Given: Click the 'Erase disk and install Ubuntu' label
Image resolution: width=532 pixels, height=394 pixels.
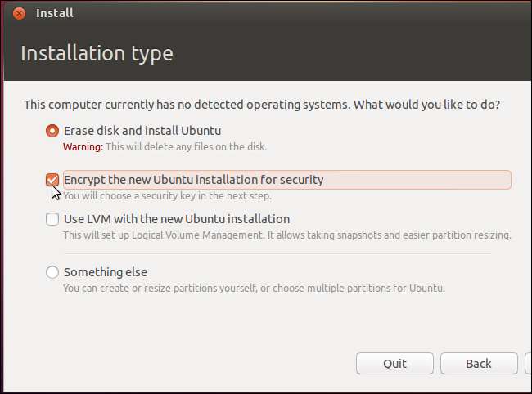Looking at the screenshot, I should coord(142,130).
